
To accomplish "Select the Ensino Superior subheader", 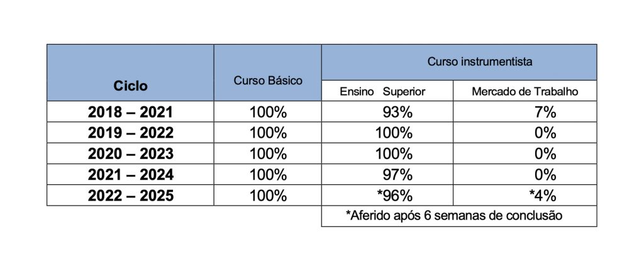I will [x=382, y=92].
